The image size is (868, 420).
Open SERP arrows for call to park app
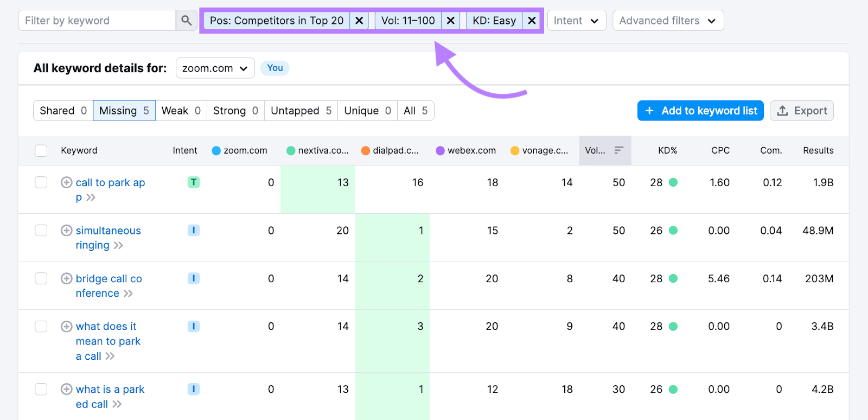[91, 198]
